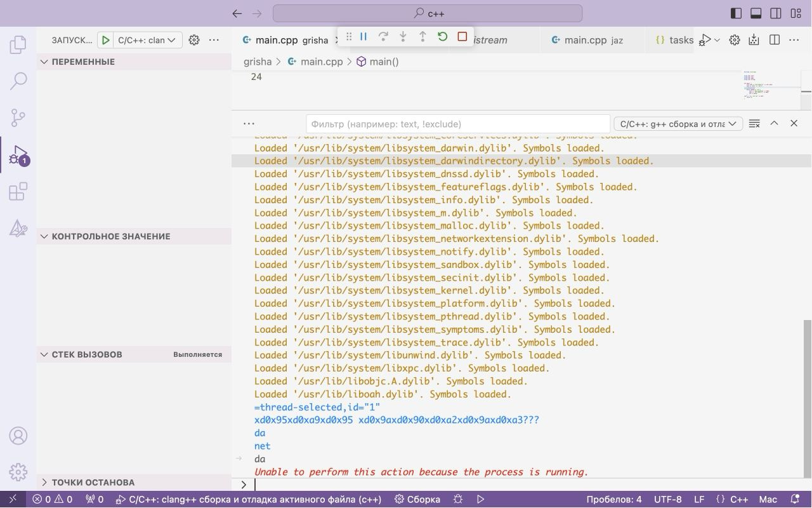Click Step Out in debug toolbar

[422, 37]
